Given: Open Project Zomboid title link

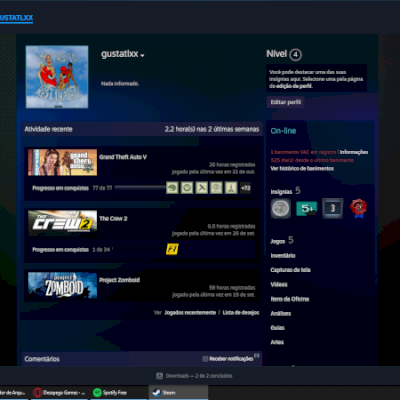Looking at the screenshot, I should [119, 280].
